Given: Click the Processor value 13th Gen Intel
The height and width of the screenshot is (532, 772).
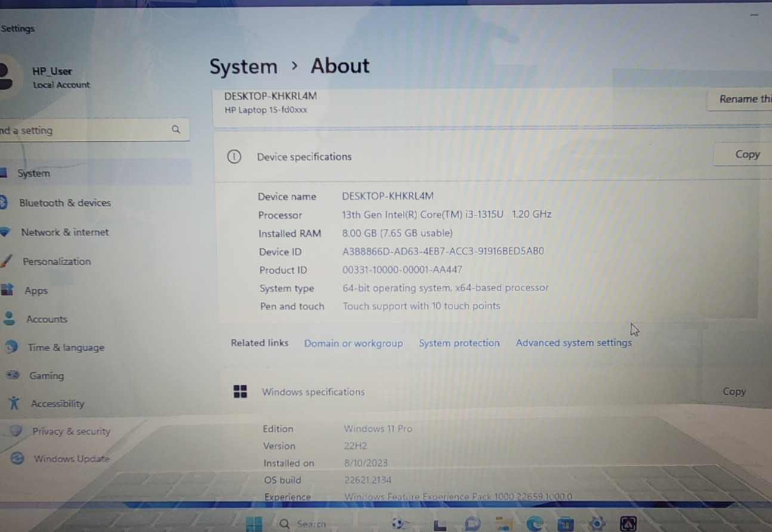Looking at the screenshot, I should click(x=447, y=214).
